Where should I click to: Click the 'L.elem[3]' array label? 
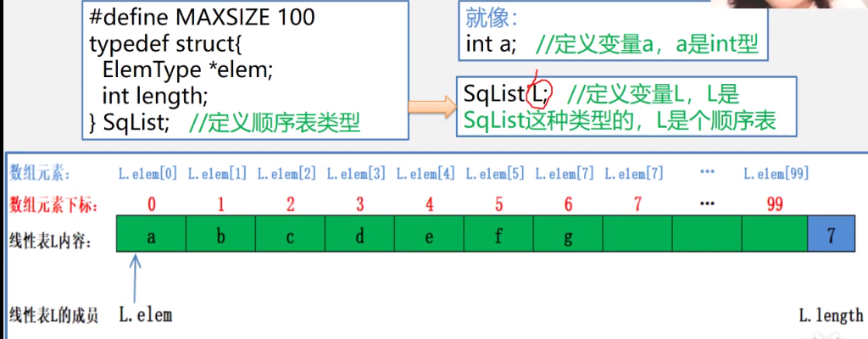coord(357,175)
